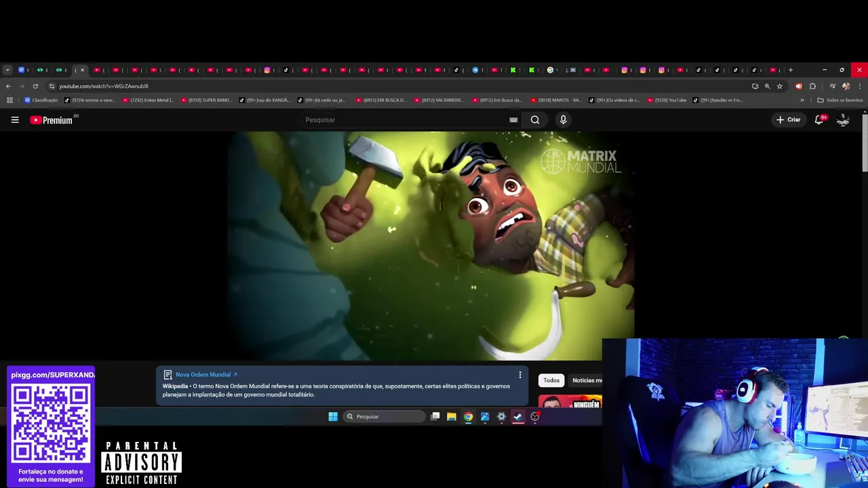Viewport: 868px width, 488px height.
Task: Click the Criar create button
Action: click(x=789, y=120)
